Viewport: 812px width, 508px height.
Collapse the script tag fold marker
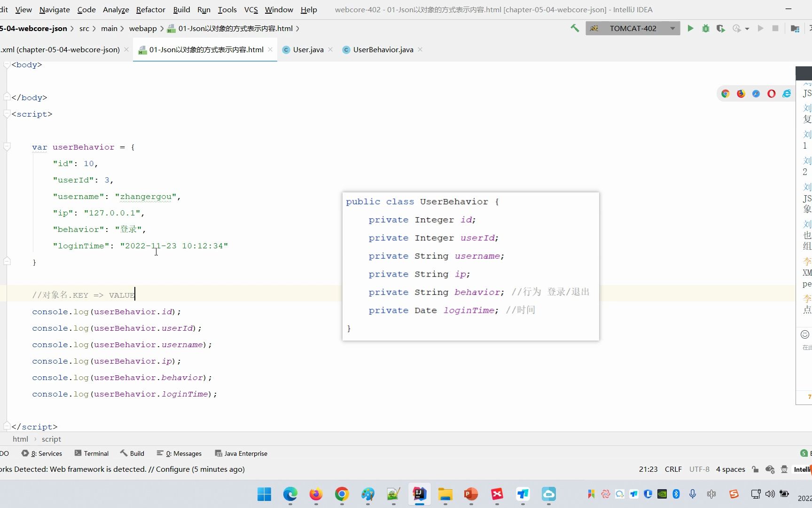tap(7, 114)
